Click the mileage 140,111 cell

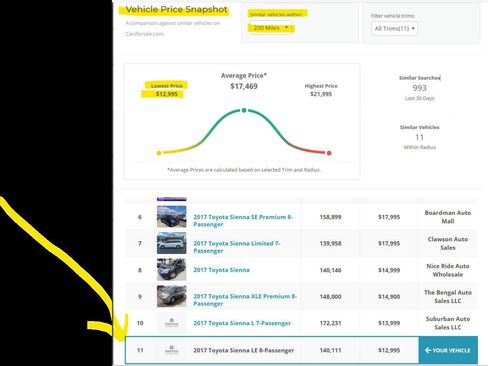(x=330, y=350)
